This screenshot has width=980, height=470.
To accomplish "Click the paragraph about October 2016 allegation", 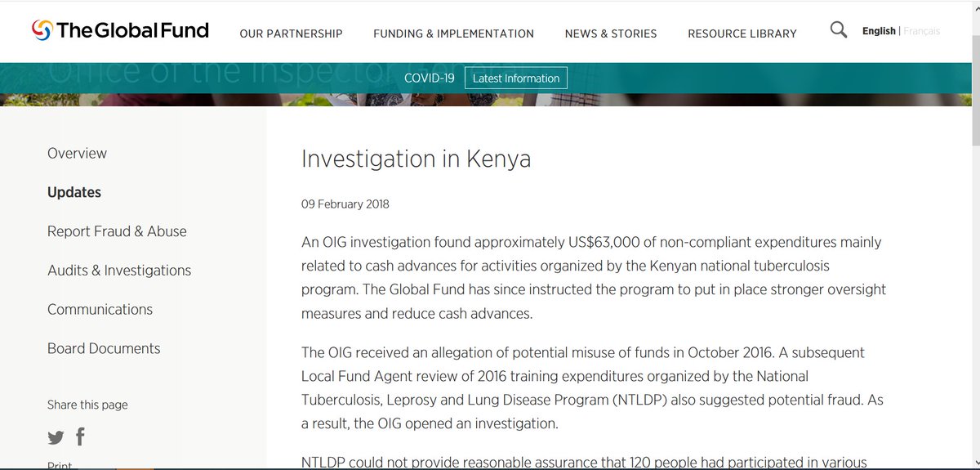I will point(592,388).
